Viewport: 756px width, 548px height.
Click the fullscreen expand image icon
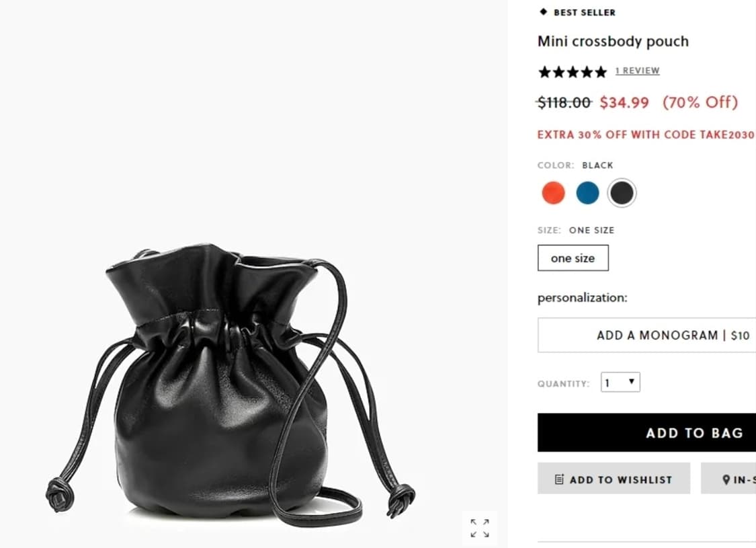[480, 529]
